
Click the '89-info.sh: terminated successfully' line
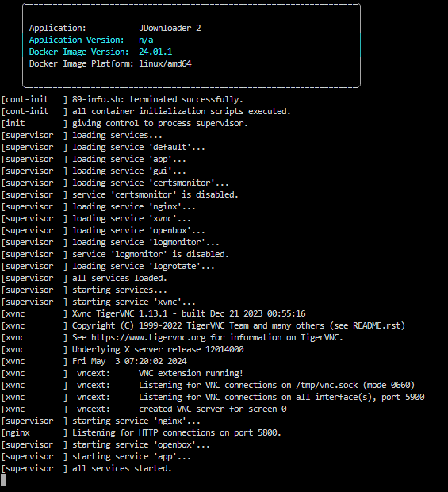click(122, 99)
